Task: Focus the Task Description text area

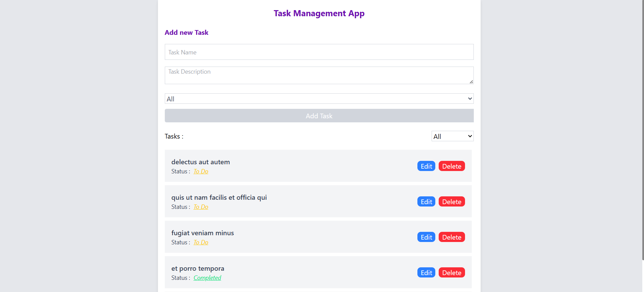Action: (x=319, y=75)
